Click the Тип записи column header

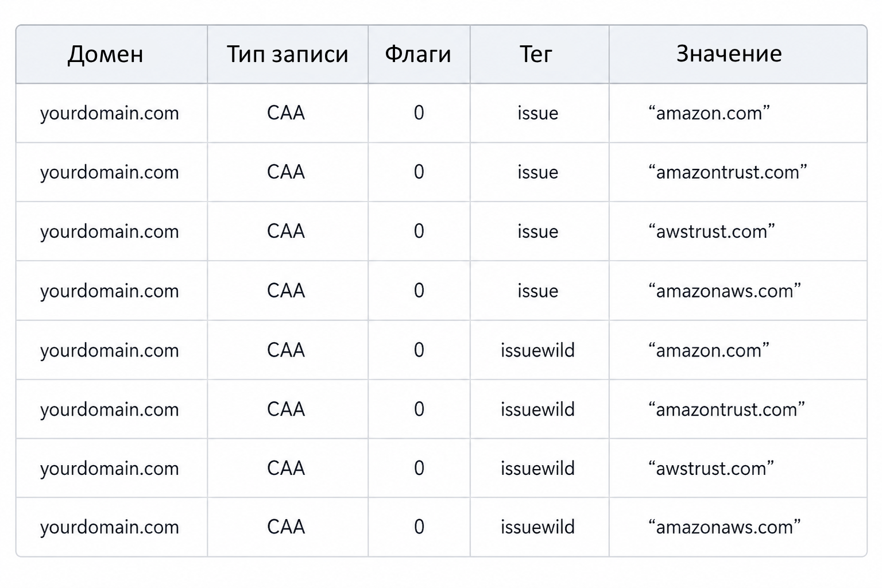coord(287,55)
